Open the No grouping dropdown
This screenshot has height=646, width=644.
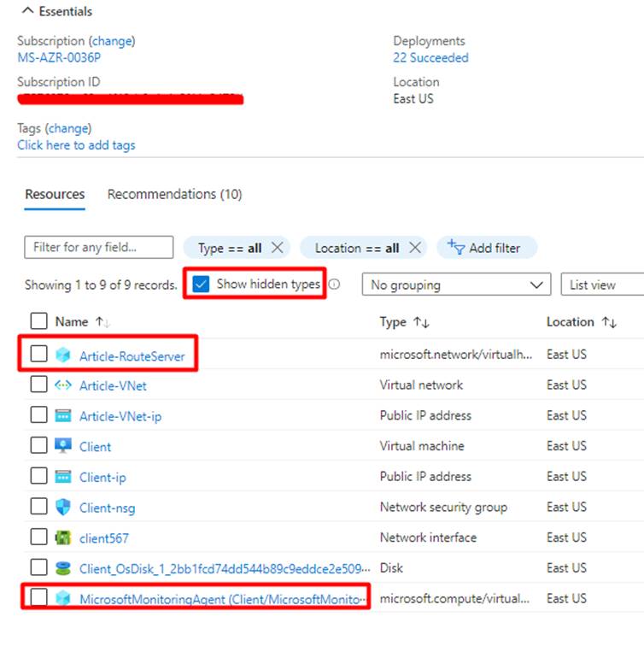pyautogui.click(x=456, y=285)
